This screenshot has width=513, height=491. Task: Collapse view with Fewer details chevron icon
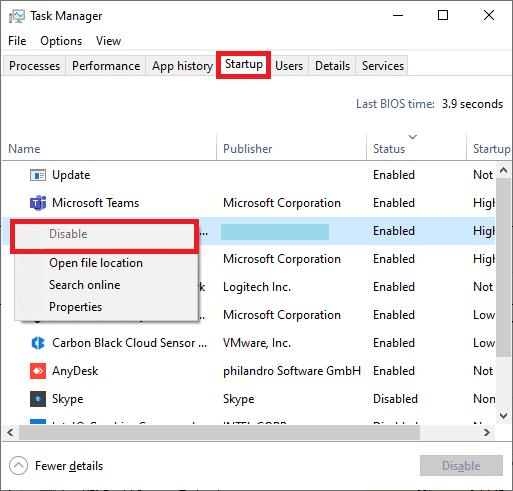(18, 465)
